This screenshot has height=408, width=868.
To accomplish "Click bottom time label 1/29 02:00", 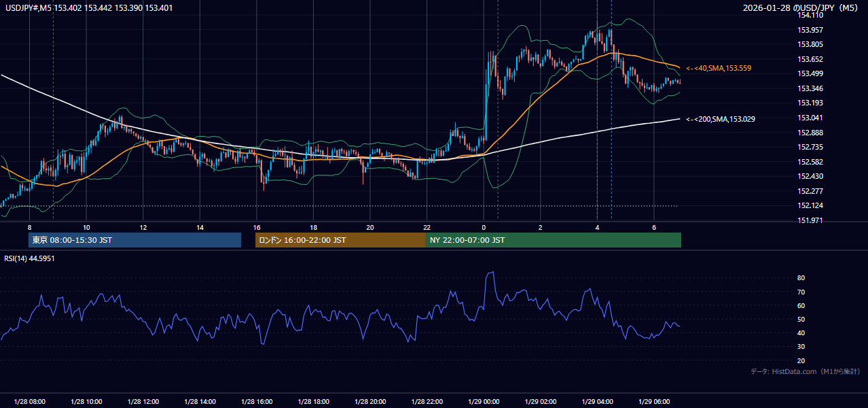I will point(540,402).
